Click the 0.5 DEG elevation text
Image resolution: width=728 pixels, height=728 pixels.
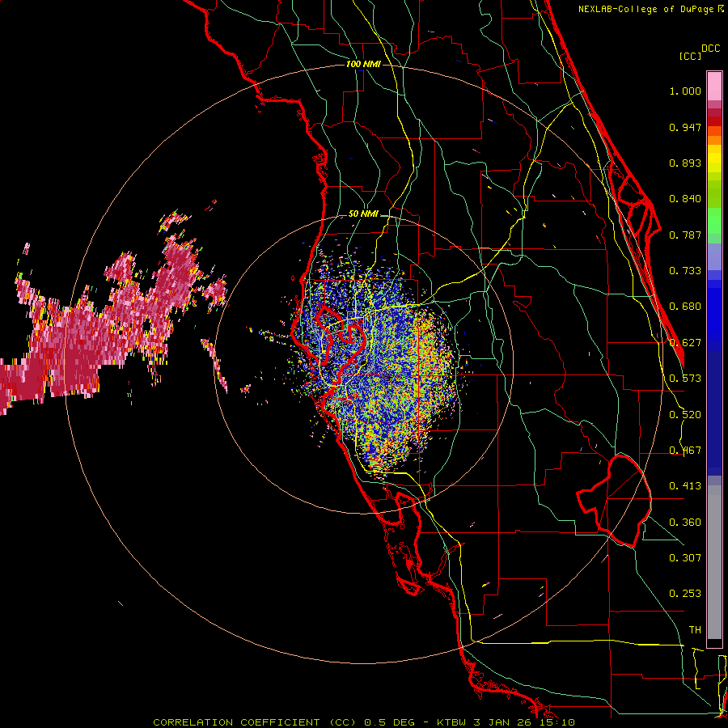tap(389, 722)
